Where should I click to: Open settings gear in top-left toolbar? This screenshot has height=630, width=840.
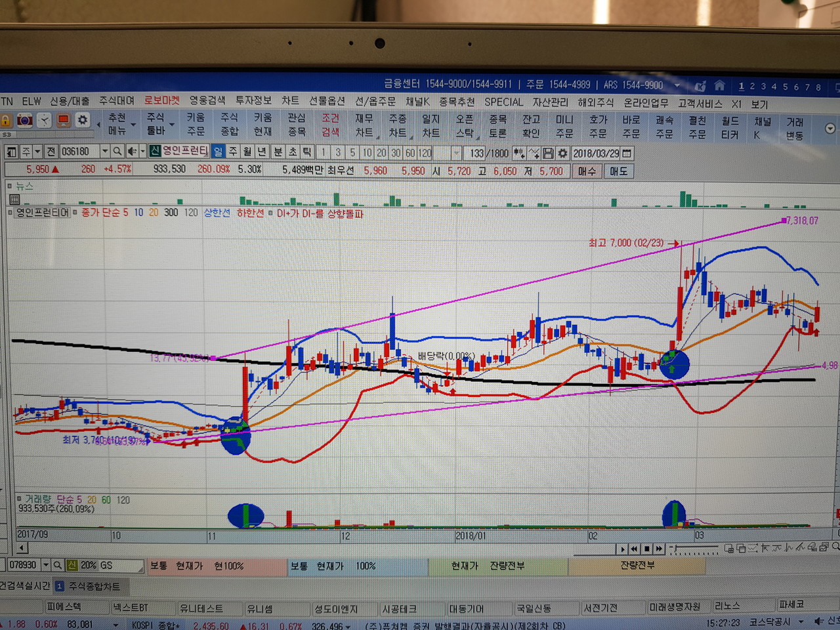(x=82, y=120)
